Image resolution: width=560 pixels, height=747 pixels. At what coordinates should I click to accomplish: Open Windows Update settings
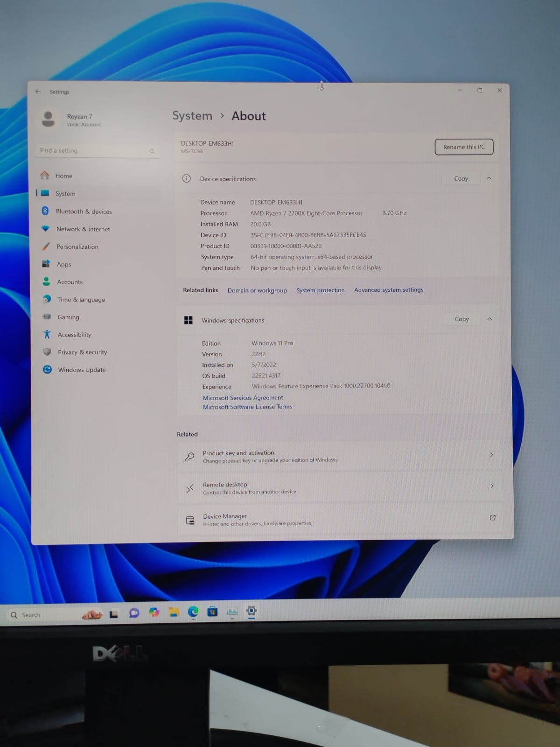coord(100,369)
